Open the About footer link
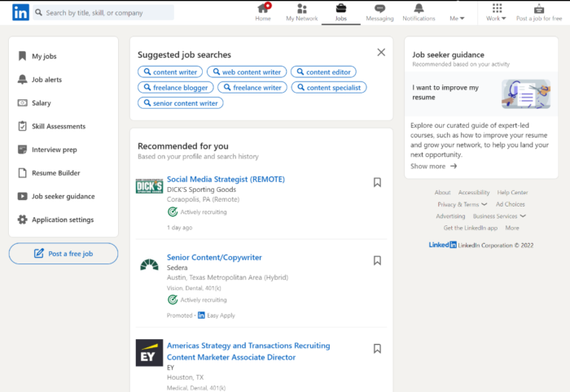Screen dimensions: 570x392 (x=442, y=193)
